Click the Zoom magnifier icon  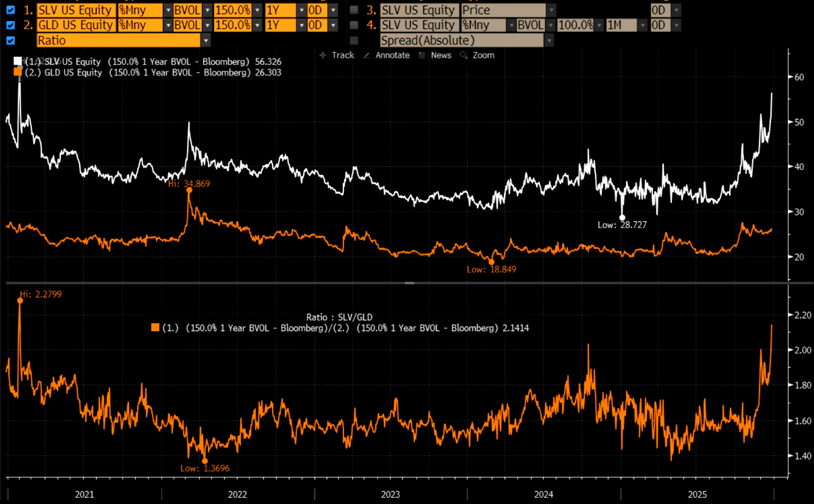464,55
